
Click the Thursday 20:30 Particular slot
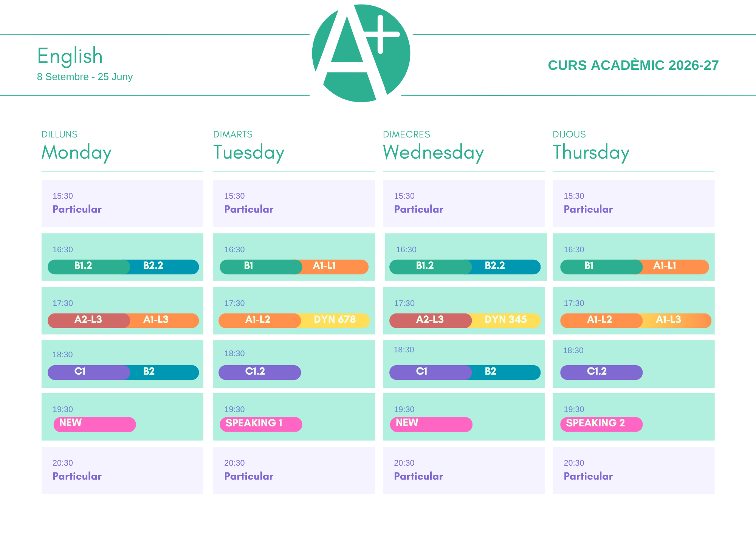tap(634, 471)
